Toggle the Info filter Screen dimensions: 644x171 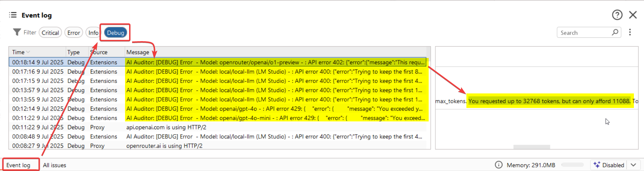click(x=93, y=33)
